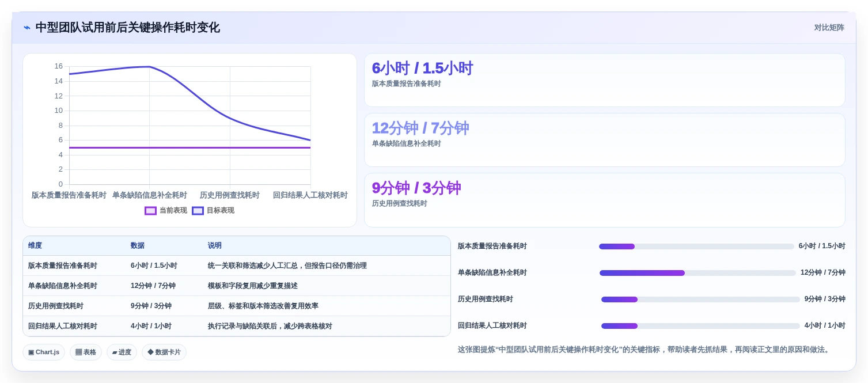Click table value 12分钟 / 7分钟
This screenshot has height=383, width=868.
click(153, 286)
